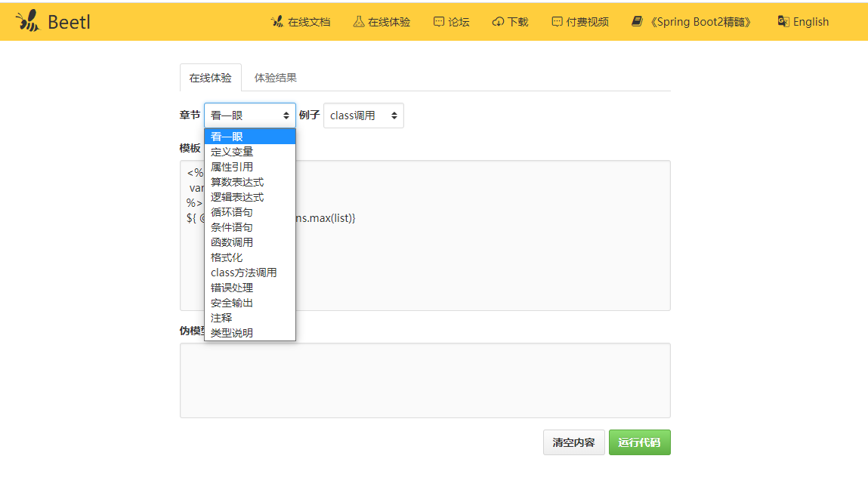Open the 论坛 chat icon

point(438,22)
